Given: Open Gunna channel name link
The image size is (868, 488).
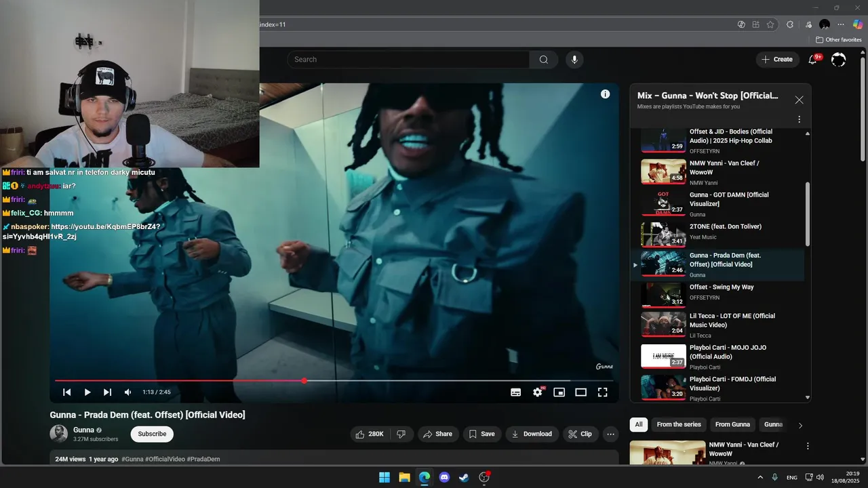Looking at the screenshot, I should click(83, 430).
